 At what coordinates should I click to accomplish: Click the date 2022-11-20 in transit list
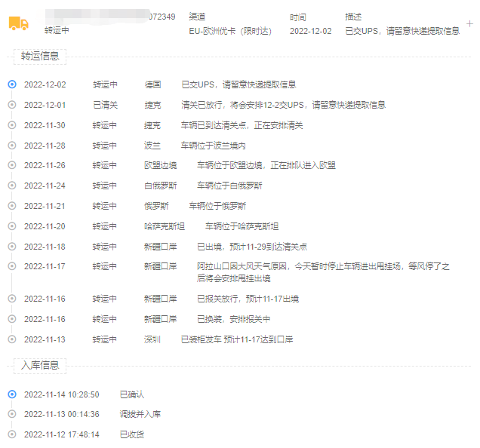coord(45,226)
